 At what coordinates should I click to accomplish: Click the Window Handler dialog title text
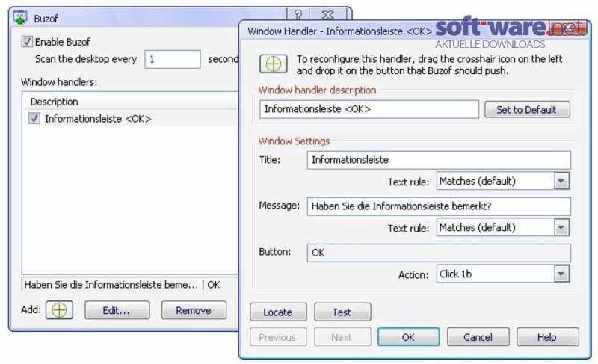tap(339, 31)
